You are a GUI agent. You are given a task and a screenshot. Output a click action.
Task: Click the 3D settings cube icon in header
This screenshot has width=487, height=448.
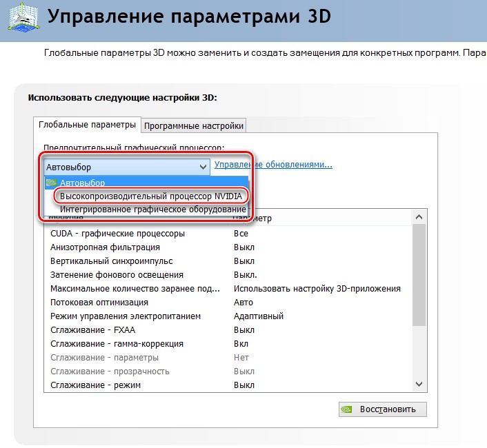click(23, 17)
